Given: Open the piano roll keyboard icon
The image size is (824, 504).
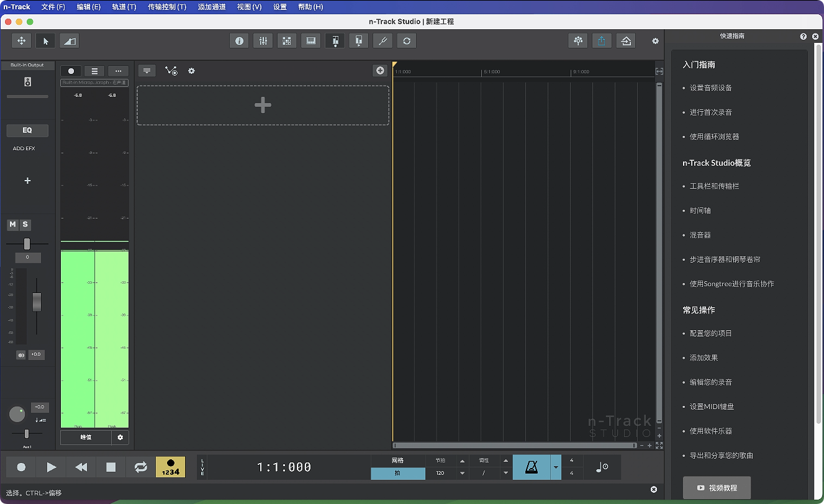Looking at the screenshot, I should pyautogui.click(x=310, y=41).
